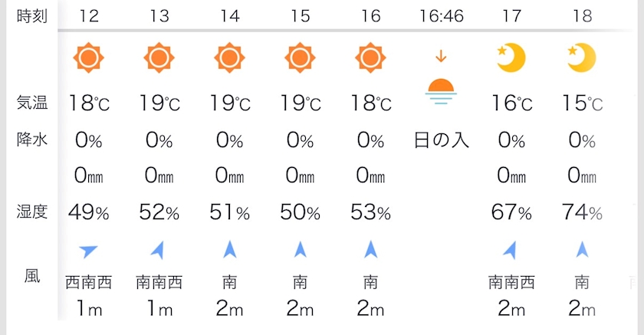Select the sunny icon for 16 o'clock
Viewport: 644px width, 335px height.
click(370, 58)
